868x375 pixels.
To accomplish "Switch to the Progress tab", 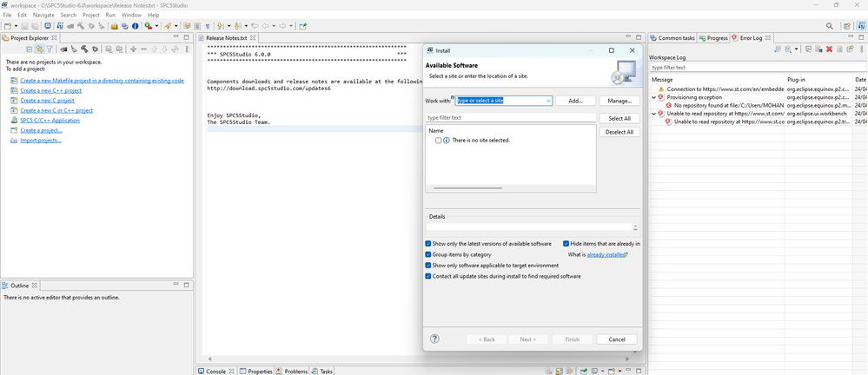I will pyautogui.click(x=713, y=38).
